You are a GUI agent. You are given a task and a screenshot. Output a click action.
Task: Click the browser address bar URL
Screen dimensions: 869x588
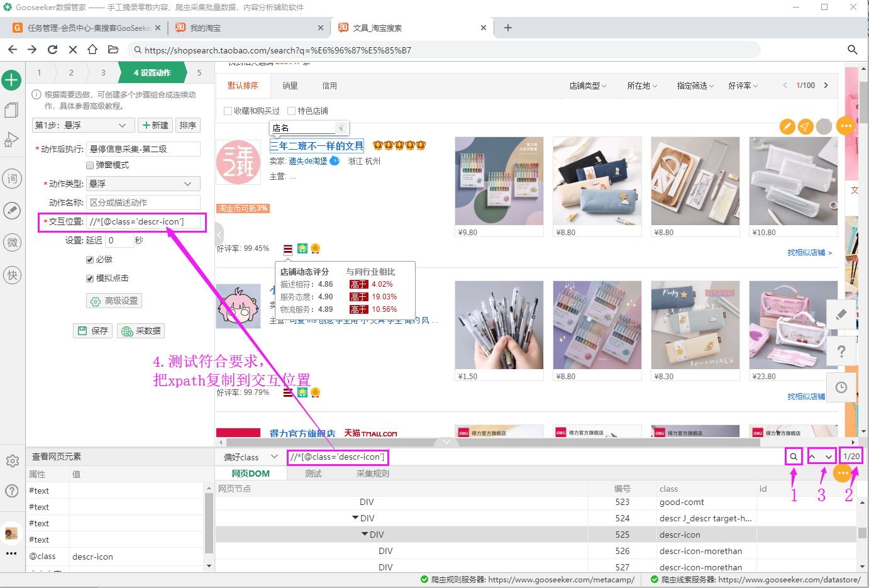pyautogui.click(x=278, y=50)
